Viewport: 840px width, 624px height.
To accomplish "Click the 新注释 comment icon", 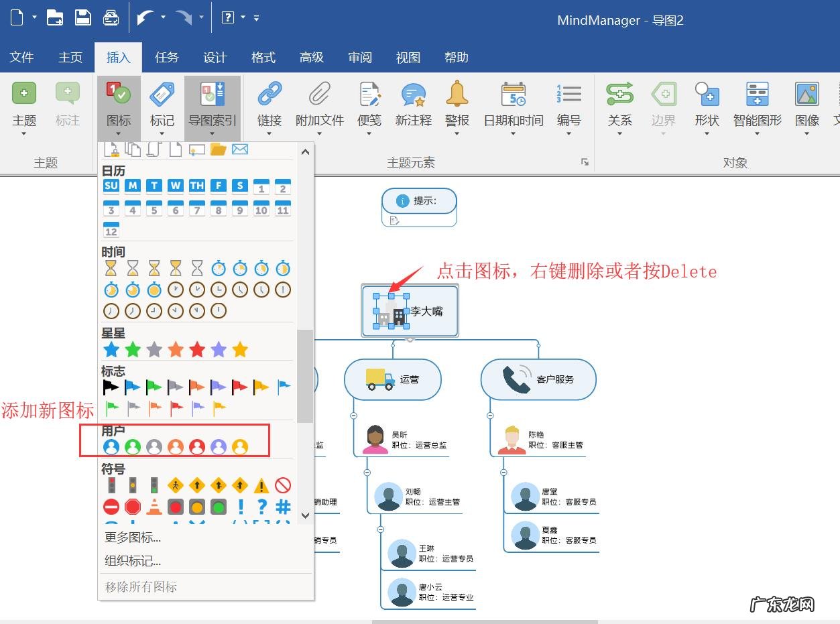I will pos(413,95).
